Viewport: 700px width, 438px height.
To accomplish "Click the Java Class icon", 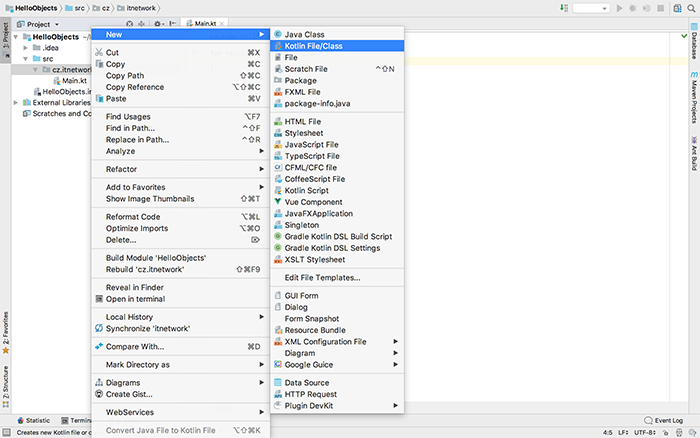I will tap(277, 34).
